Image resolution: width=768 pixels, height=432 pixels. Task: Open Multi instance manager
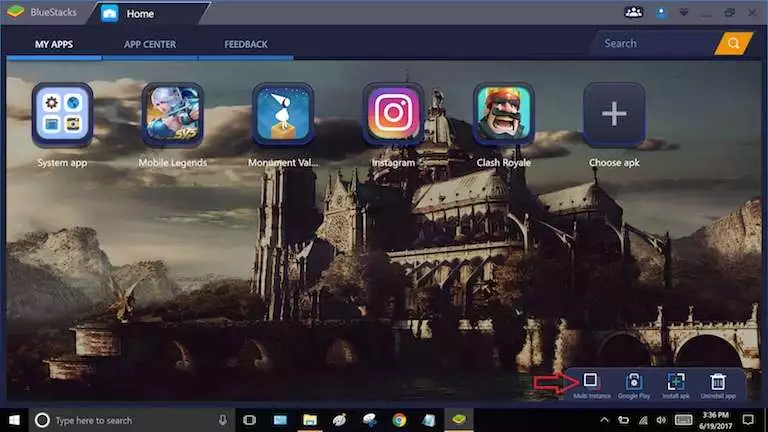(x=591, y=381)
